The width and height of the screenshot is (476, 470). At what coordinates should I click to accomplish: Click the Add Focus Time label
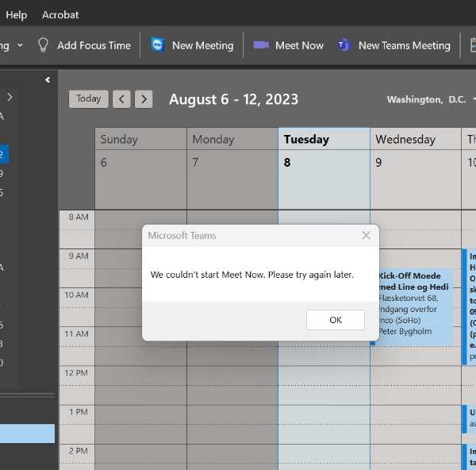[x=94, y=45]
